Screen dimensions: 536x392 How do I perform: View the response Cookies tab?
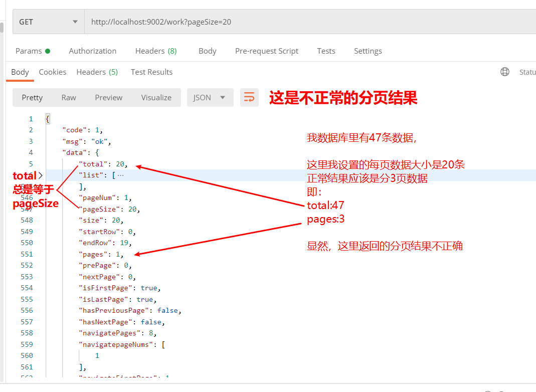[x=52, y=72]
